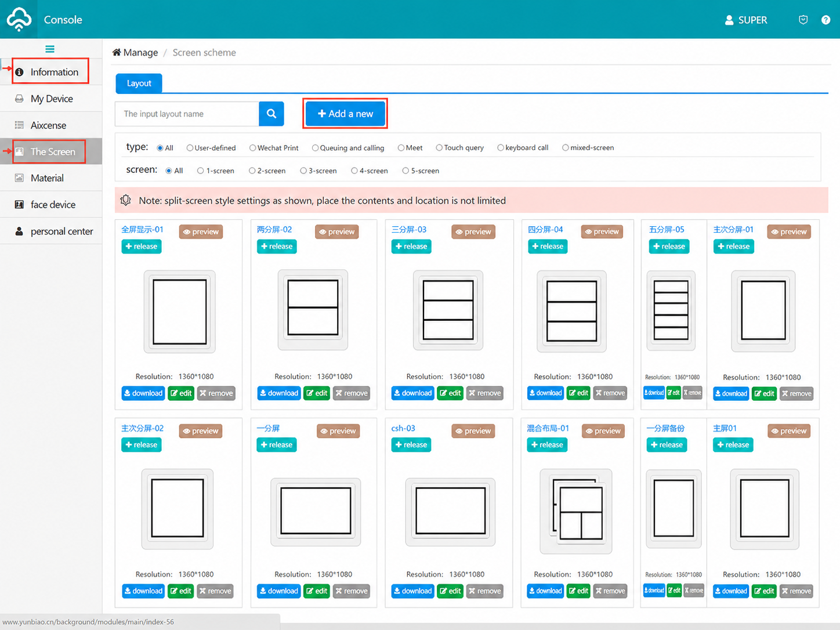
Task: Select type All radio button
Action: click(x=160, y=148)
